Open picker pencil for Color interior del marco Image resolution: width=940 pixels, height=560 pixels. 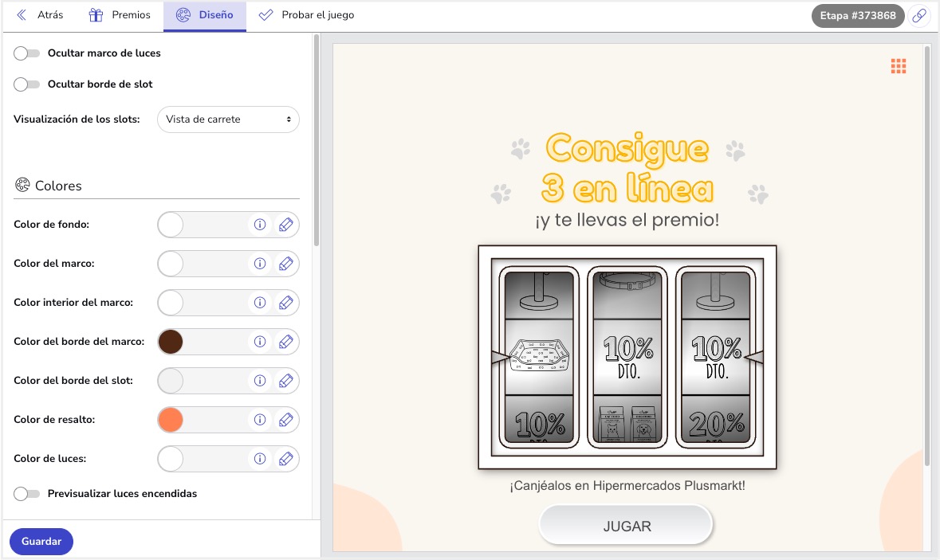286,303
